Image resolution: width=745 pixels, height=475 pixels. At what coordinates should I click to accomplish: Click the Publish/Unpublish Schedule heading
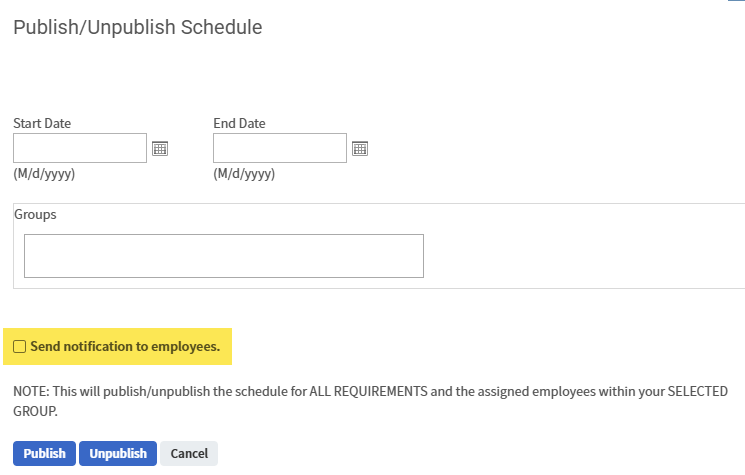pos(137,28)
